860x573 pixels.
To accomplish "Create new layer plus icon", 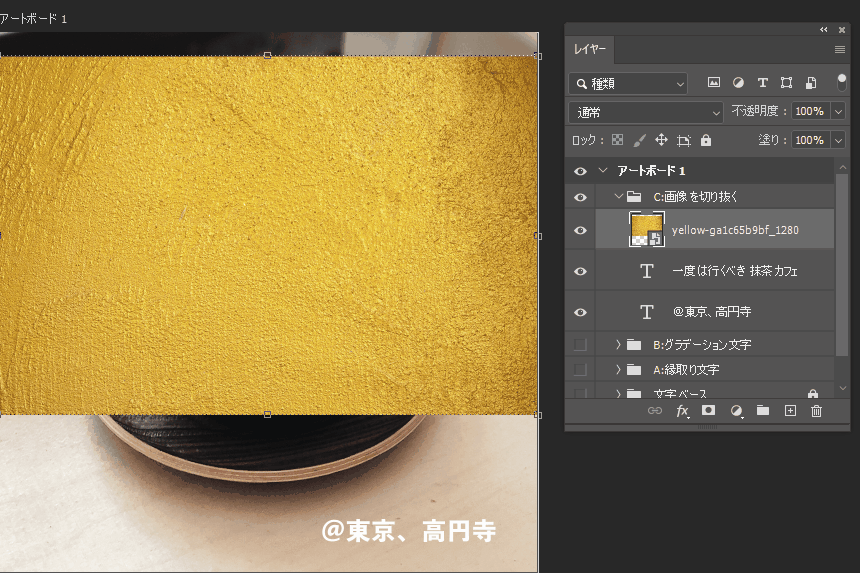I will [x=790, y=411].
